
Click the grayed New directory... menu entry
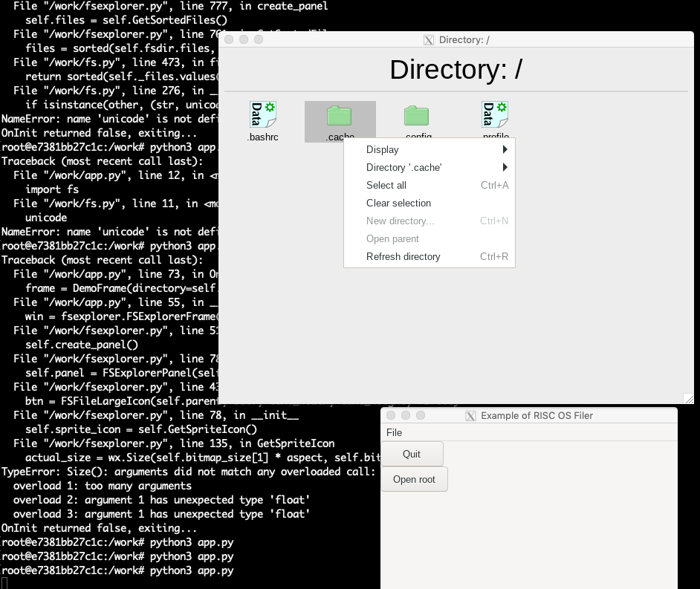coord(399,221)
